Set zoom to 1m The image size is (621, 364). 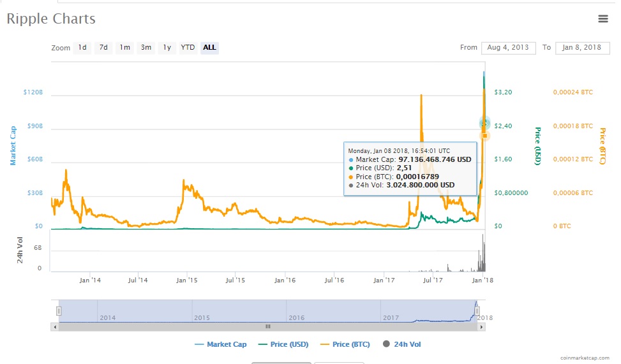click(x=124, y=47)
